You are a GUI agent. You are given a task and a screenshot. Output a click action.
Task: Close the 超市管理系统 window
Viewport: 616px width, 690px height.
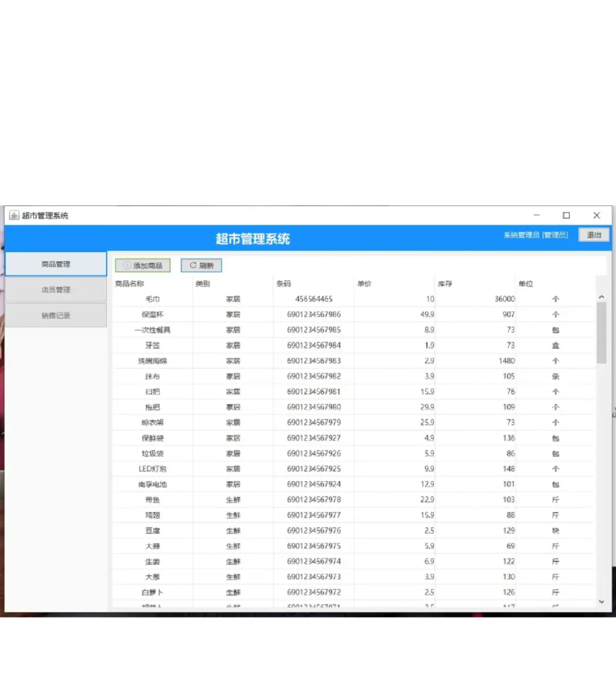[597, 215]
